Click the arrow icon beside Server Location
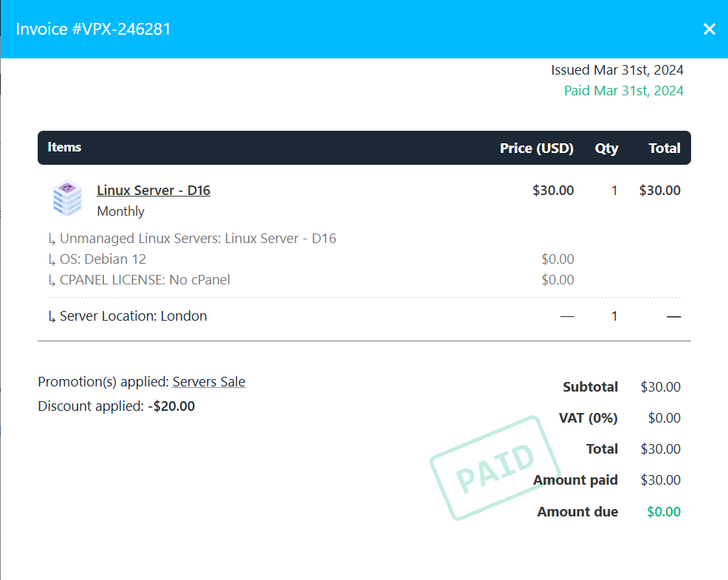This screenshot has width=728, height=580. (52, 317)
